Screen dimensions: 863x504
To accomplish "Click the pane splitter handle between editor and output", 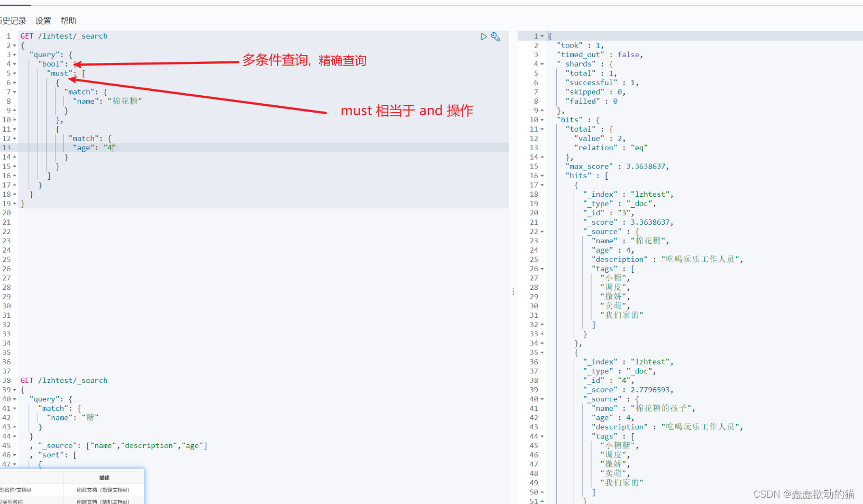I will coord(513,291).
